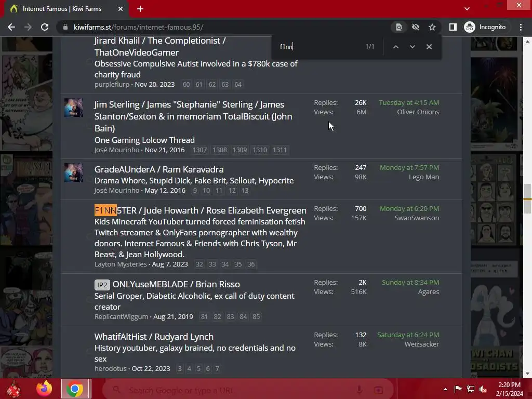Open author purpleflurp's profile
532x399 pixels.
click(x=112, y=85)
